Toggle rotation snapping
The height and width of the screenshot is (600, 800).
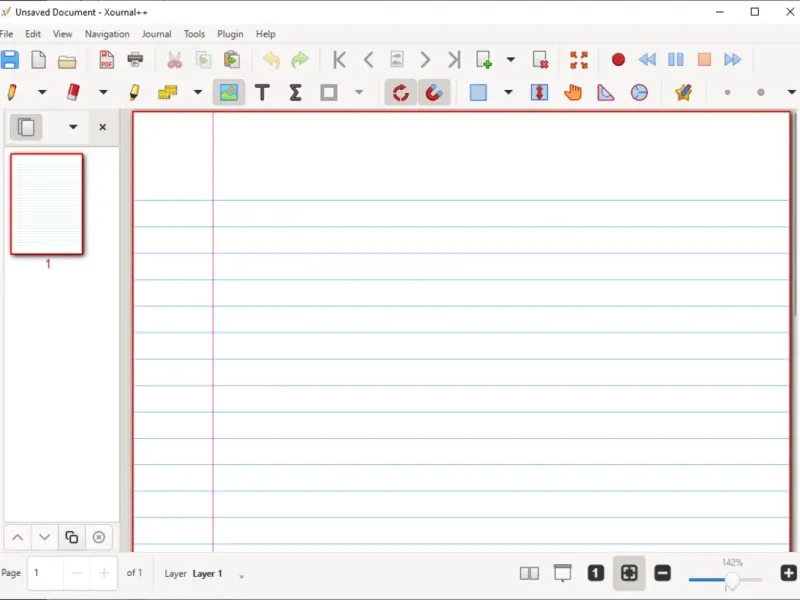coord(401,92)
